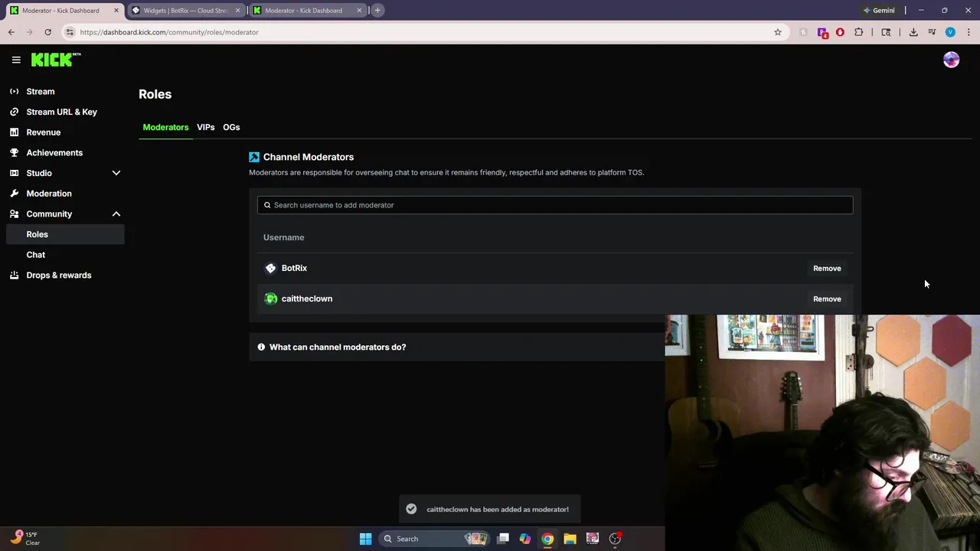Image resolution: width=980 pixels, height=551 pixels.
Task: Open the media controls icon in the Chrome toolbar
Action: click(x=932, y=32)
